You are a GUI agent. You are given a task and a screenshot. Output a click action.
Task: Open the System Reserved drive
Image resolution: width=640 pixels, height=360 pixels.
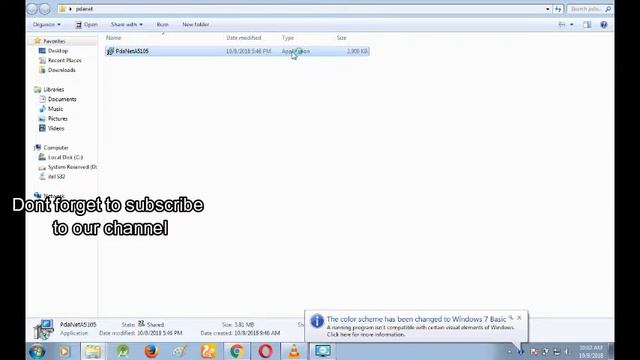pos(72,167)
